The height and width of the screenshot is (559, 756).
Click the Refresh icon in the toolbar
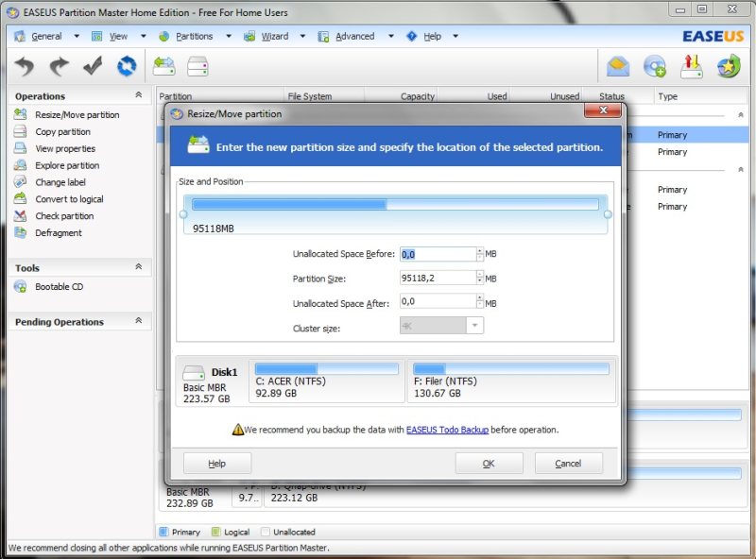click(x=126, y=66)
